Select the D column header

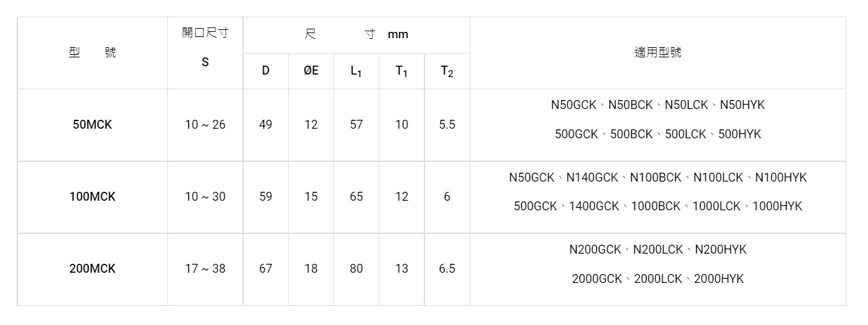click(265, 71)
